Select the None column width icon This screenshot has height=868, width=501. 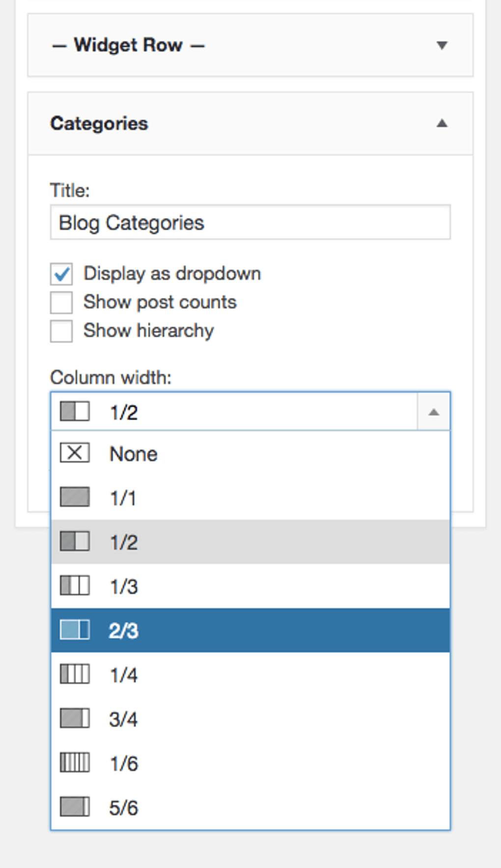click(74, 453)
